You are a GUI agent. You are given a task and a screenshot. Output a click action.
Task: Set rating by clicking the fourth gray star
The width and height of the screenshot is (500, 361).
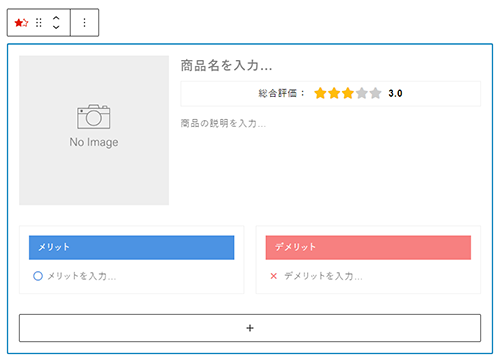click(x=361, y=93)
